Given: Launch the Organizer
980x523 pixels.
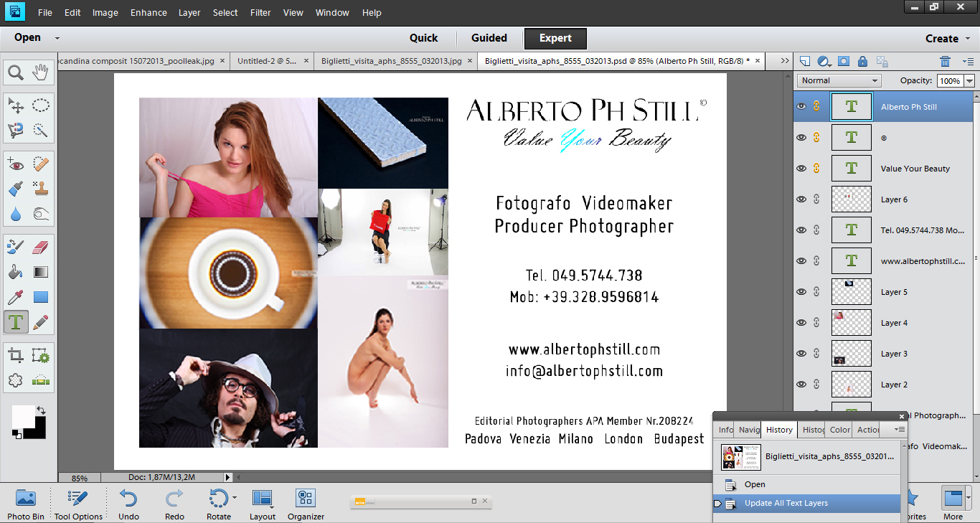Looking at the screenshot, I should (306, 504).
